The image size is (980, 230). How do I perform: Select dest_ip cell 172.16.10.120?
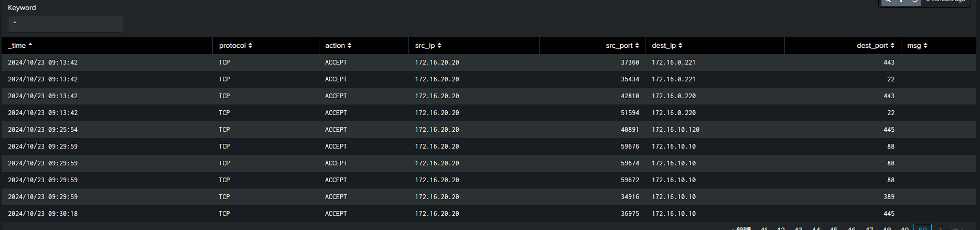(675, 130)
